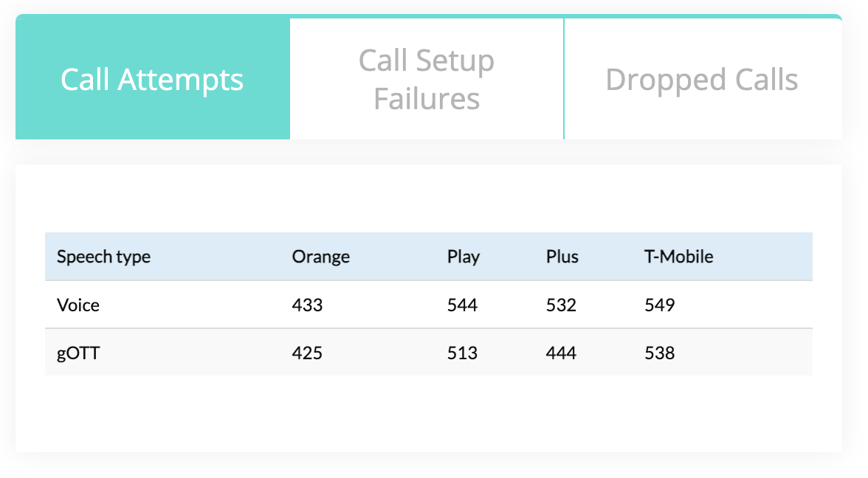
Task: Click Plus Voice value 532
Action: tap(561, 305)
